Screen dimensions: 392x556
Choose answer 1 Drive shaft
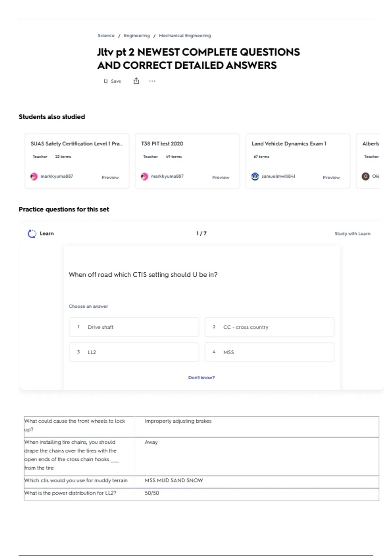pos(134,327)
